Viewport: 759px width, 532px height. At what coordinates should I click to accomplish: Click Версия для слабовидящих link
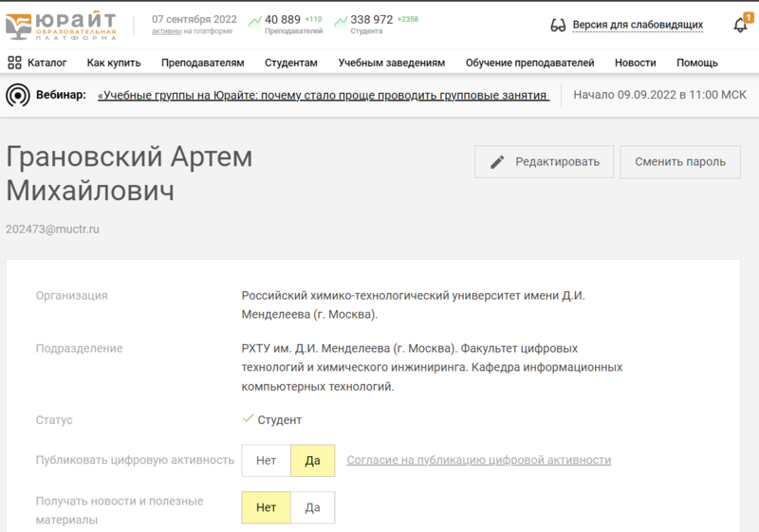coord(638,25)
